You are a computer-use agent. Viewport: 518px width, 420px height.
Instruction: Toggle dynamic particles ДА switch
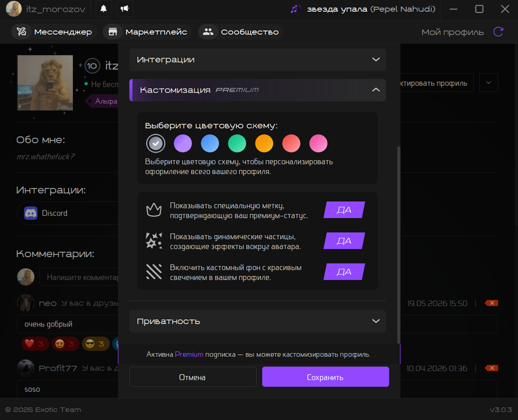[x=344, y=241]
